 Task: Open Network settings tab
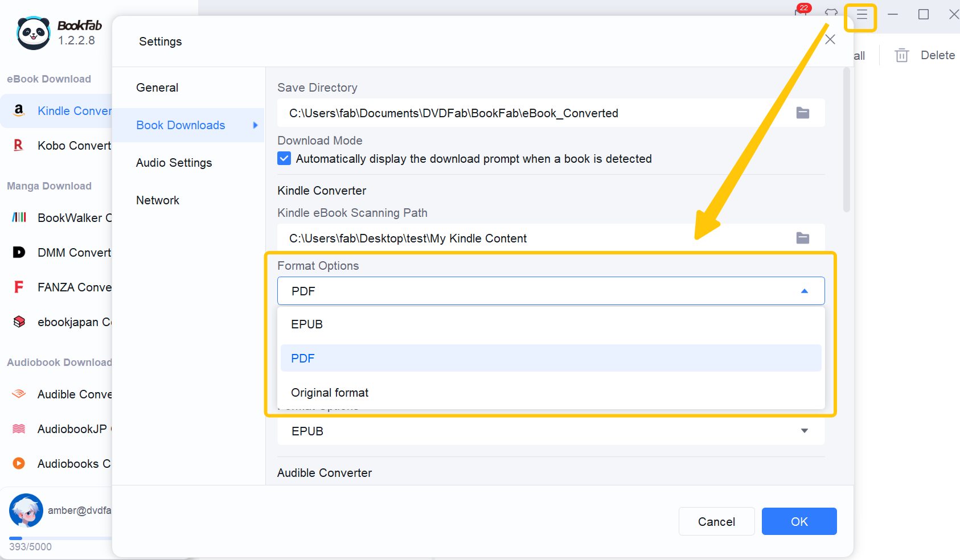[x=188, y=200]
